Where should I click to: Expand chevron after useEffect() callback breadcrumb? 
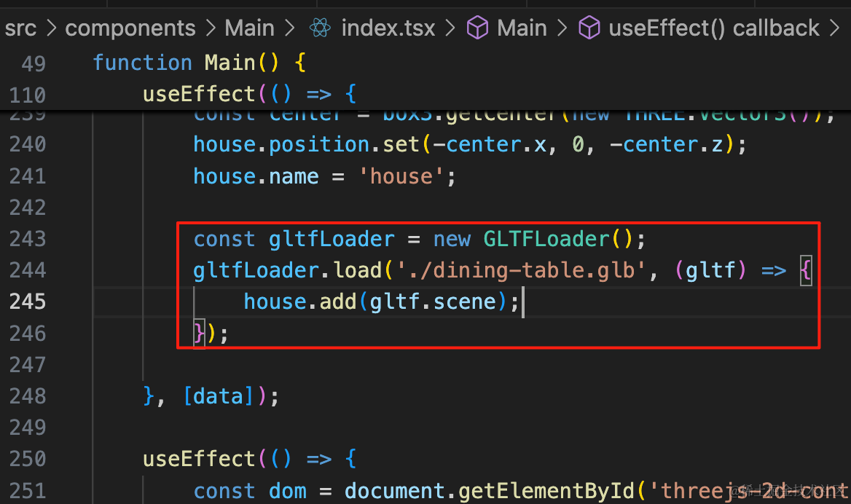[x=834, y=28]
